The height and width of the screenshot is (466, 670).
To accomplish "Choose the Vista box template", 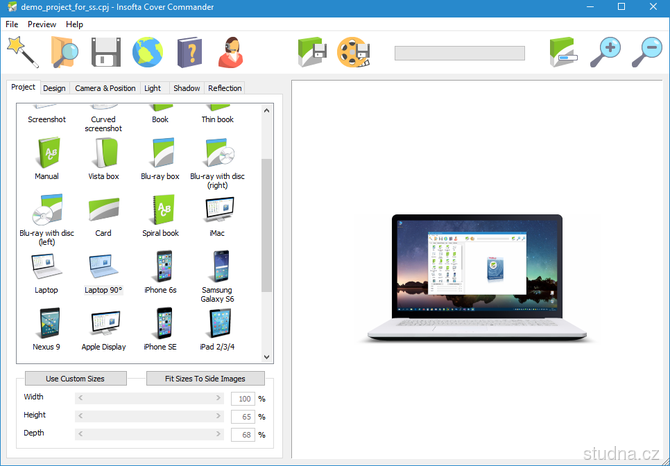I will (x=103, y=158).
